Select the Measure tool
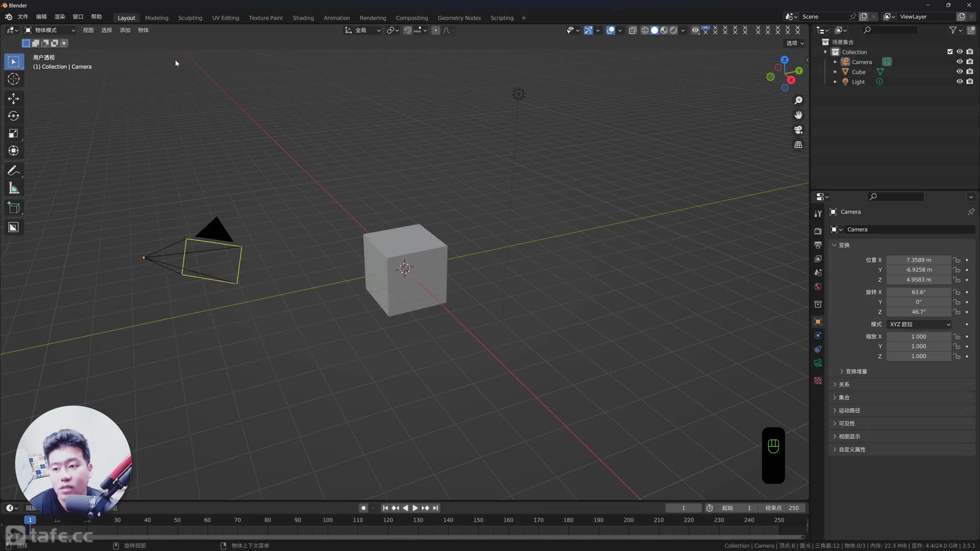This screenshot has width=980, height=551. [x=14, y=188]
